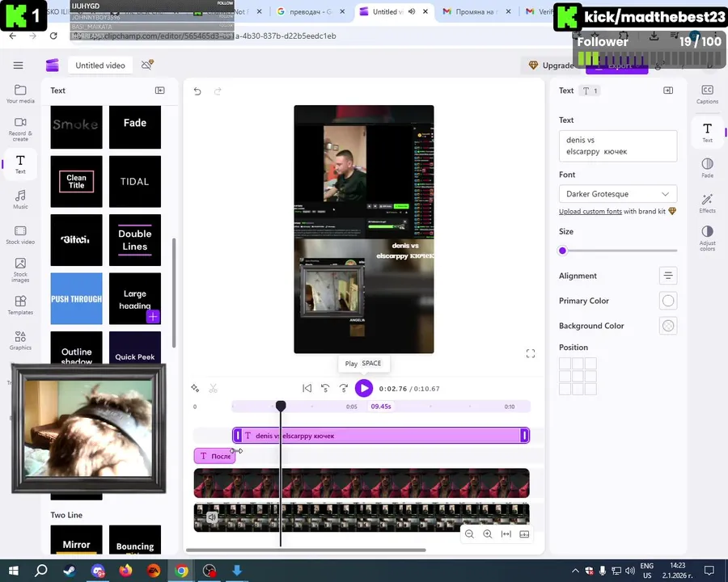Open the Primary Color swatch
The height and width of the screenshot is (582, 728).
click(668, 301)
